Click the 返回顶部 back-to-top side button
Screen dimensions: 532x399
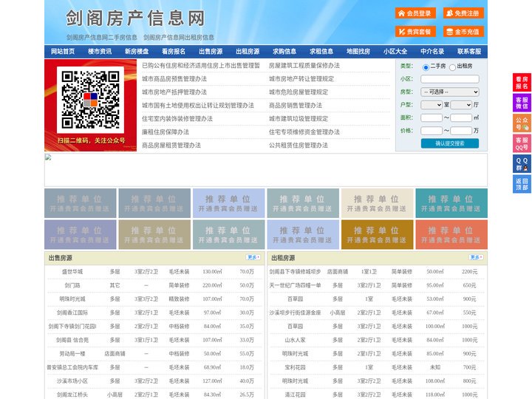[522, 184]
